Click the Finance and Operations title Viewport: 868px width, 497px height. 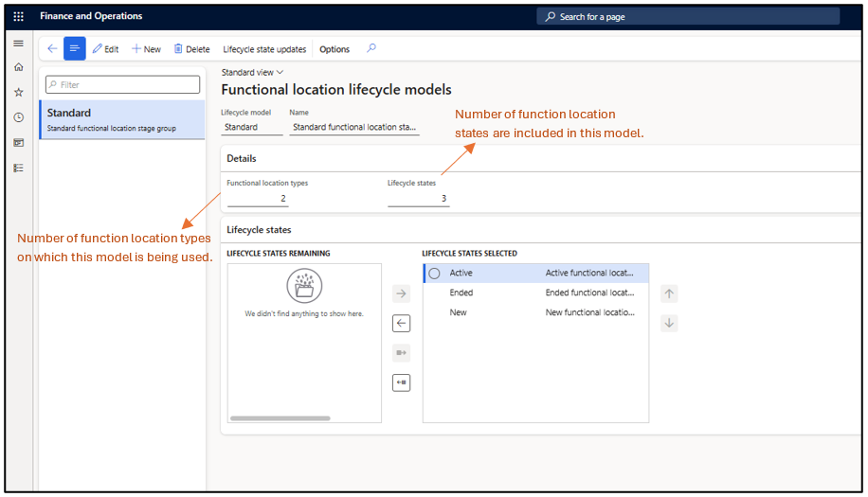click(x=91, y=16)
